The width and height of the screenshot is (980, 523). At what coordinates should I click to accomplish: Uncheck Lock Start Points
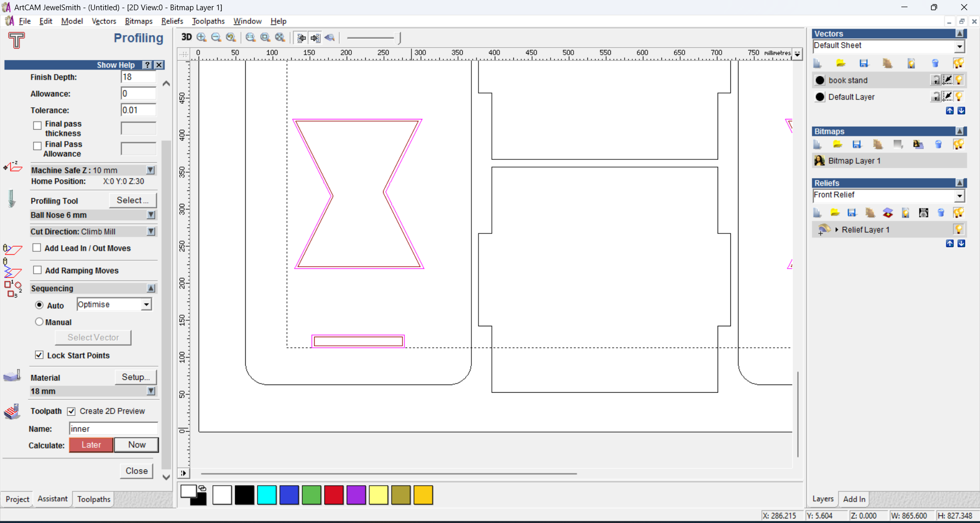pos(39,354)
